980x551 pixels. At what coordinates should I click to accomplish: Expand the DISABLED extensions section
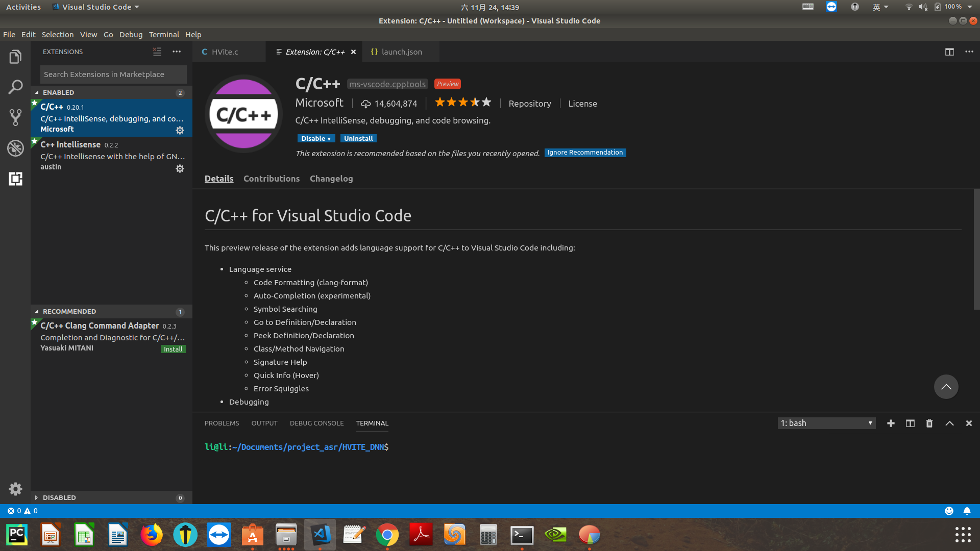pyautogui.click(x=37, y=497)
